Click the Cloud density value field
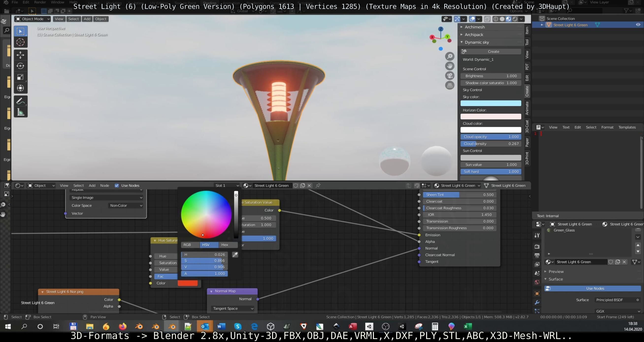This screenshot has height=342, width=644. click(x=491, y=144)
